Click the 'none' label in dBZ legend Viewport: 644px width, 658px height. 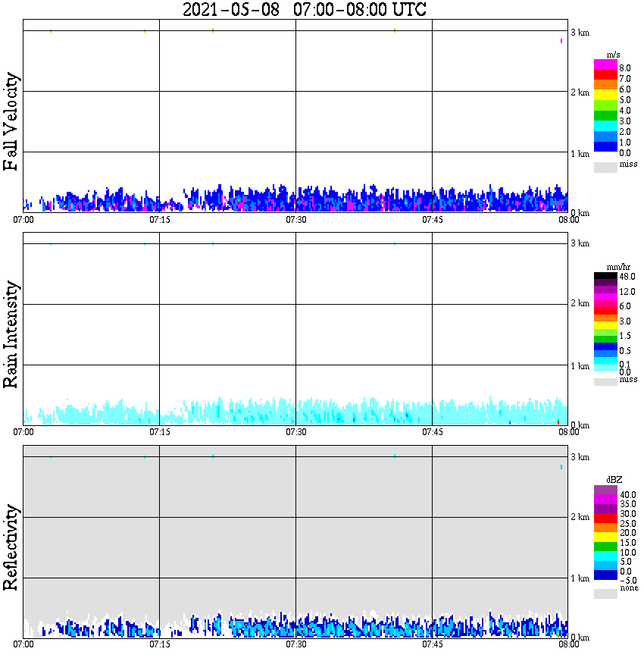[630, 588]
